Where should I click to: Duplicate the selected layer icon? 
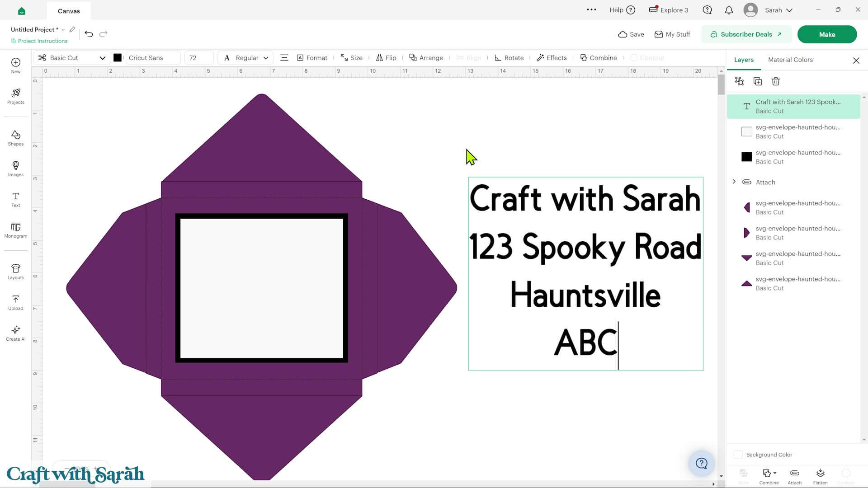(x=758, y=81)
